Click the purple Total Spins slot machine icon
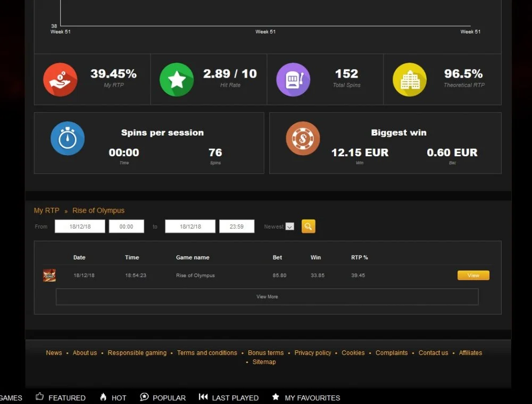Viewport: 532px width, 404px height. click(x=293, y=80)
